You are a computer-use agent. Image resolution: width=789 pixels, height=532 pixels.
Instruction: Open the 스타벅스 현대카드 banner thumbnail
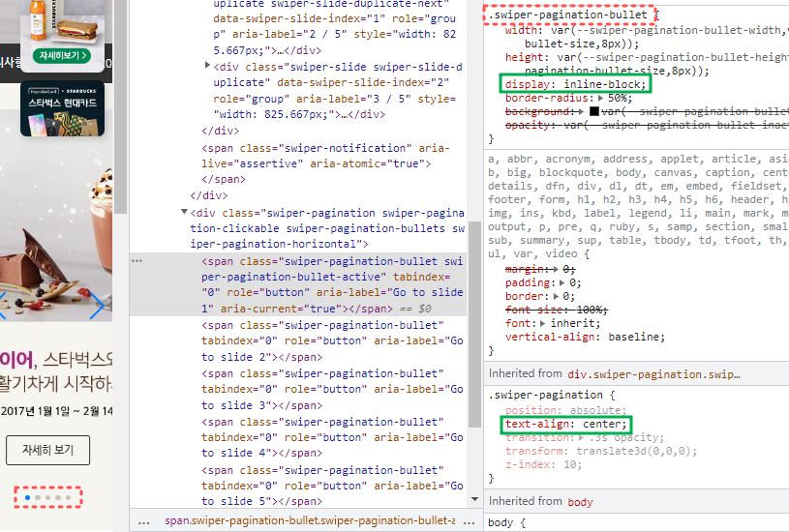click(x=62, y=108)
